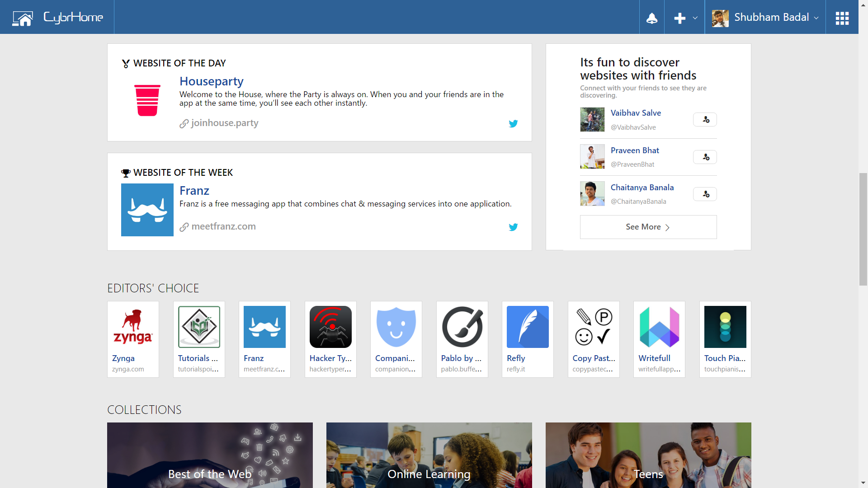Viewport: 868px width, 488px height.
Task: Tweet Houseparty via the Twitter icon
Action: (x=513, y=123)
